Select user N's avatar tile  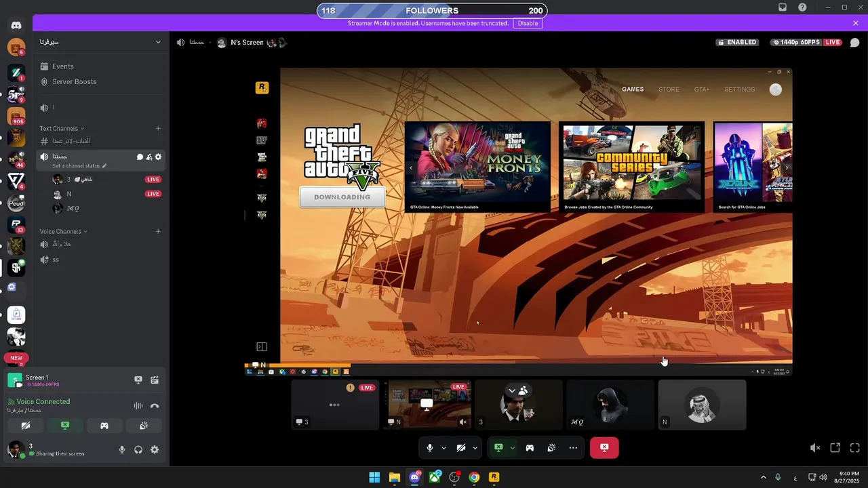(702, 405)
